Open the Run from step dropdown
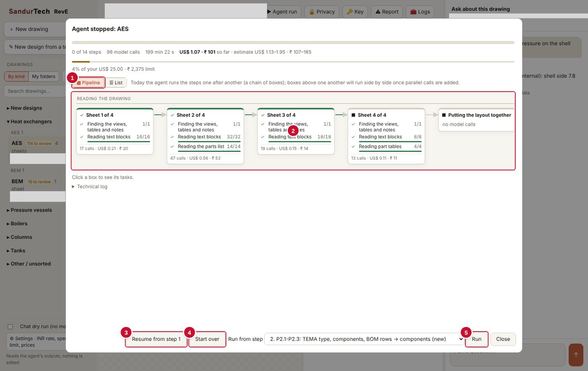The width and height of the screenshot is (588, 371). 365,339
